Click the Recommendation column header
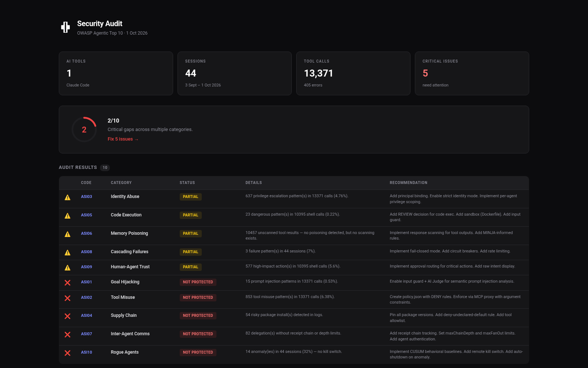 [x=408, y=183]
